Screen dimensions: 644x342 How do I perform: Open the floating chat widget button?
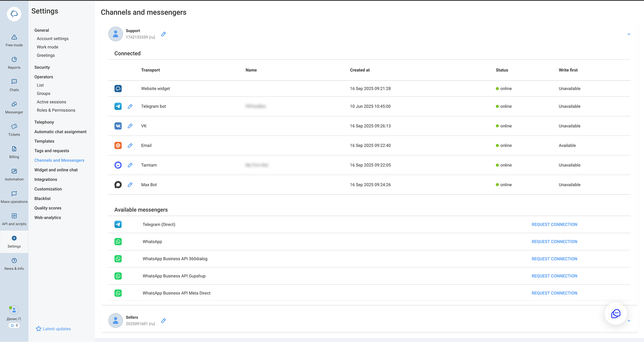[615, 314]
